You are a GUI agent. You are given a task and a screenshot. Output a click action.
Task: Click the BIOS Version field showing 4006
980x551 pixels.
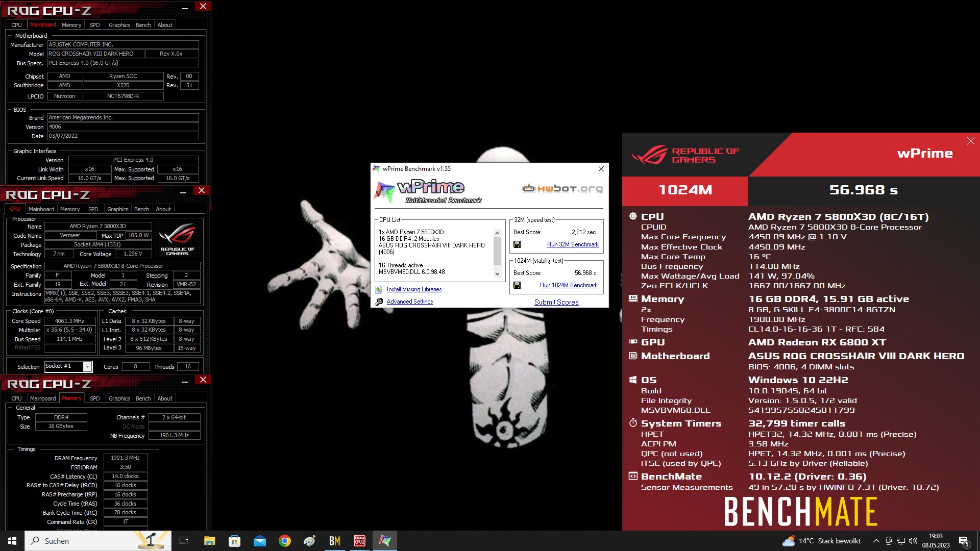click(123, 127)
